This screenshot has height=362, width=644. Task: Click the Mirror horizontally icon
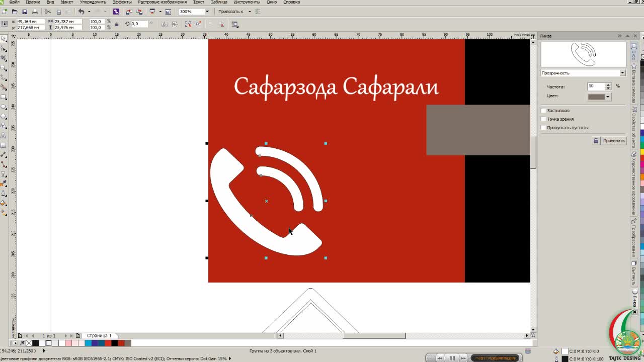tap(164, 24)
